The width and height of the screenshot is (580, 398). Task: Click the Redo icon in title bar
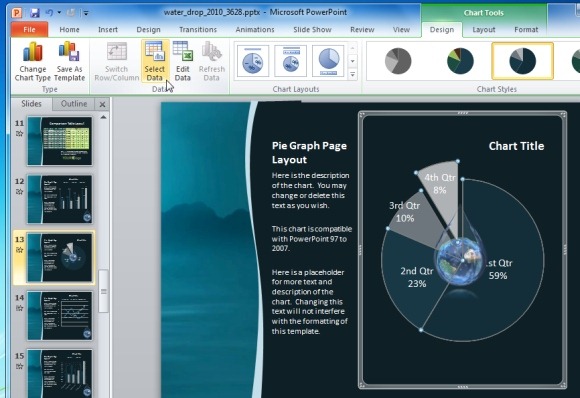71,13
